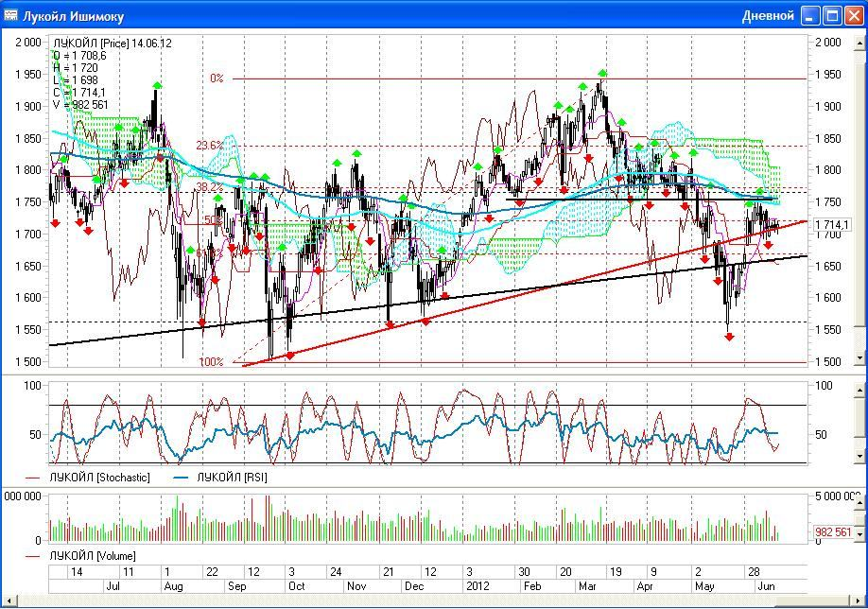Click the day 30 label on time axis
Screen dimensions: 868x609
pyautogui.click(x=524, y=572)
